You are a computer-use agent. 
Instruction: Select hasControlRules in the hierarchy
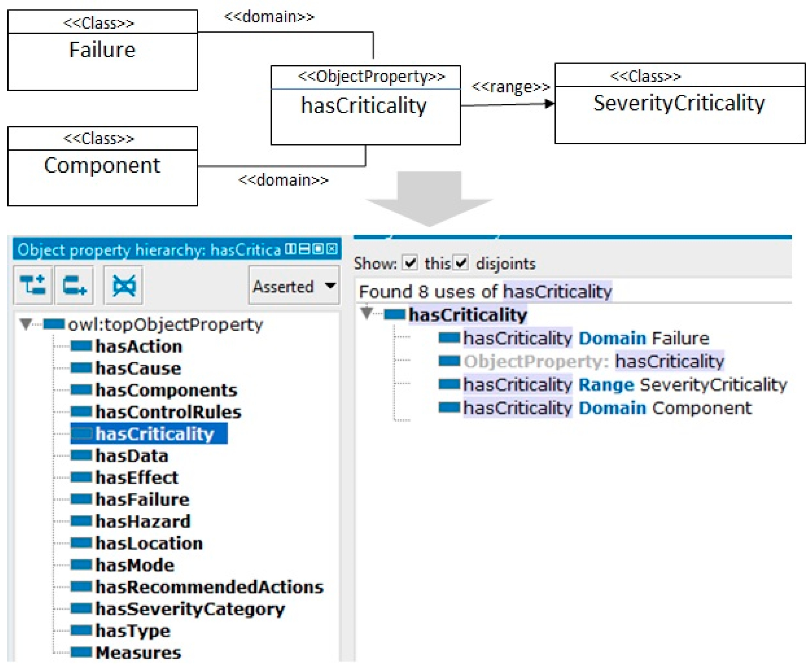168,412
